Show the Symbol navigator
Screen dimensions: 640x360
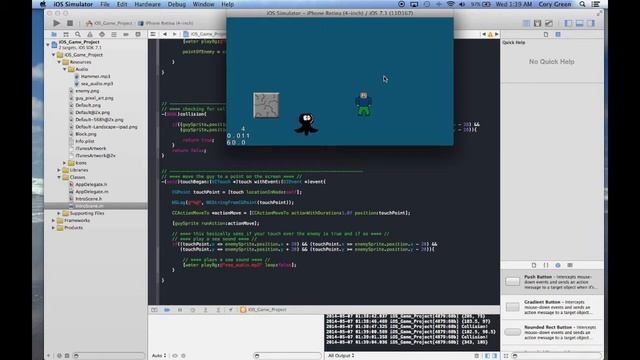tap(66, 34)
